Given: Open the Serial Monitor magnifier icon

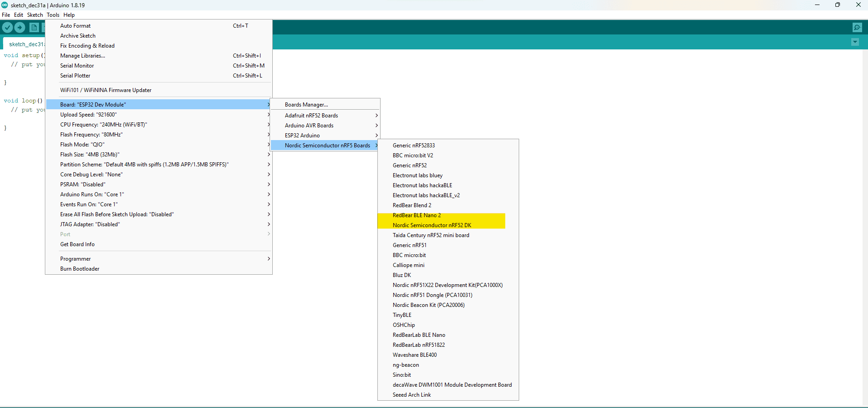Looking at the screenshot, I should click(857, 28).
